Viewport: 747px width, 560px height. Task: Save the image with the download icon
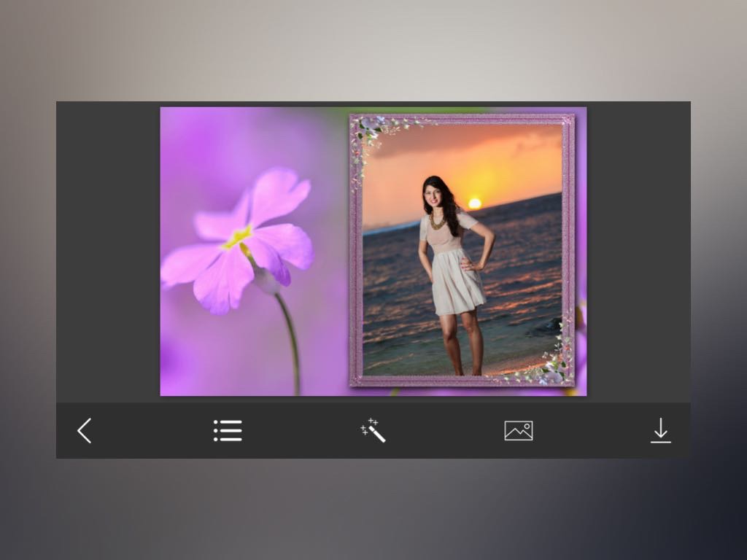click(x=660, y=431)
